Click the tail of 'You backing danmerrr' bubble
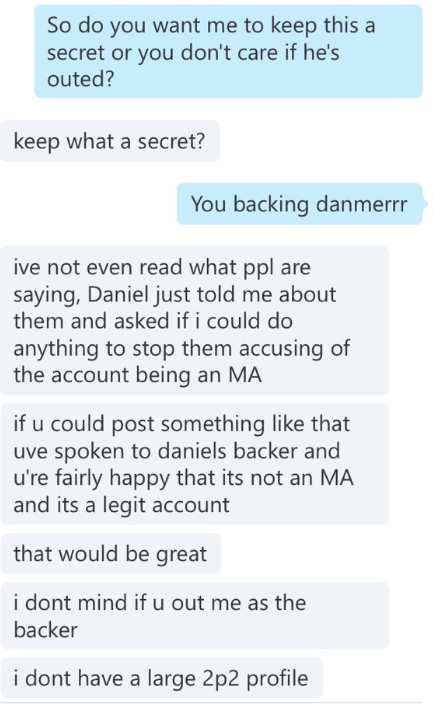This screenshot has height=708, width=434. [425, 204]
